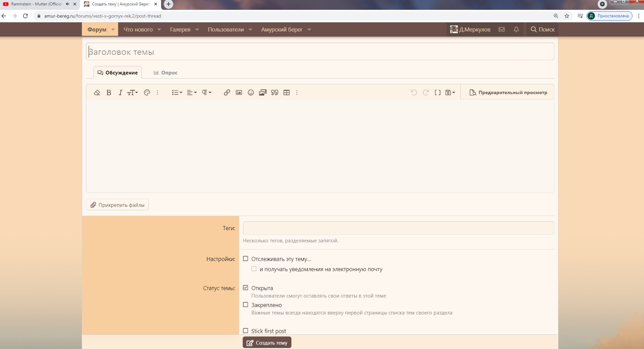This screenshot has width=644, height=349.
Task: Insert a table in editor
Action: click(287, 92)
